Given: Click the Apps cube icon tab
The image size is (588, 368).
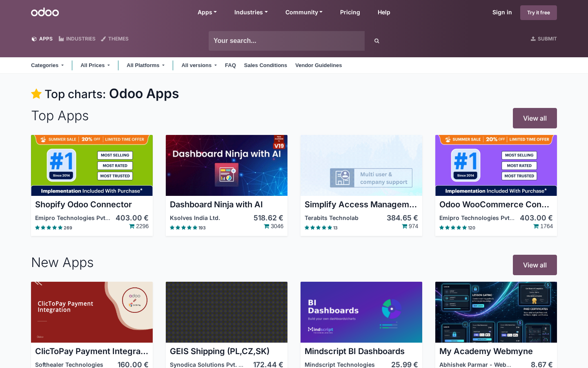Looking at the screenshot, I should (34, 39).
